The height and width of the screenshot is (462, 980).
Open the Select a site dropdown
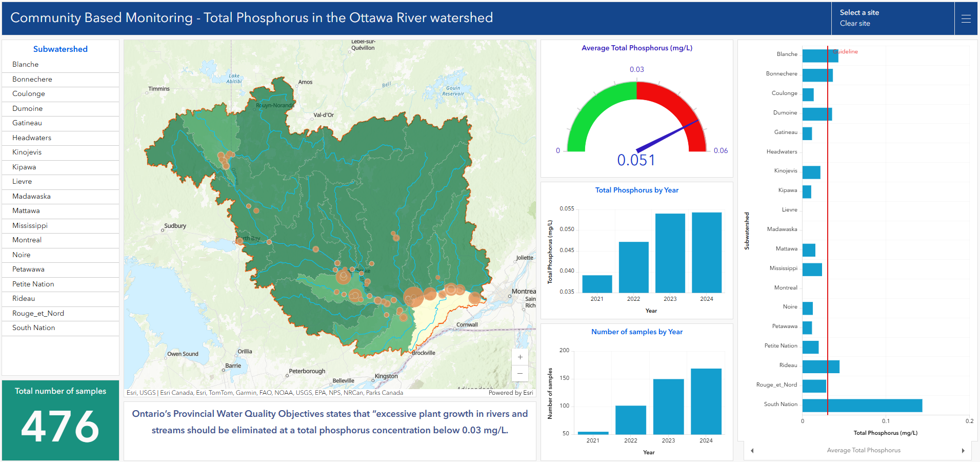[859, 12]
